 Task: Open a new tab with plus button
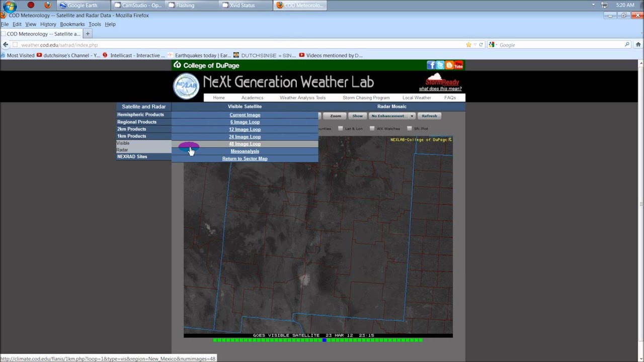pos(88,34)
